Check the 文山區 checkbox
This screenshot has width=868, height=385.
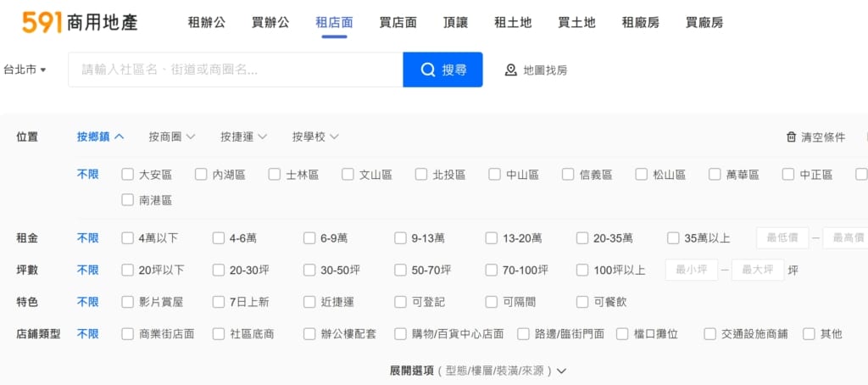coord(348,175)
